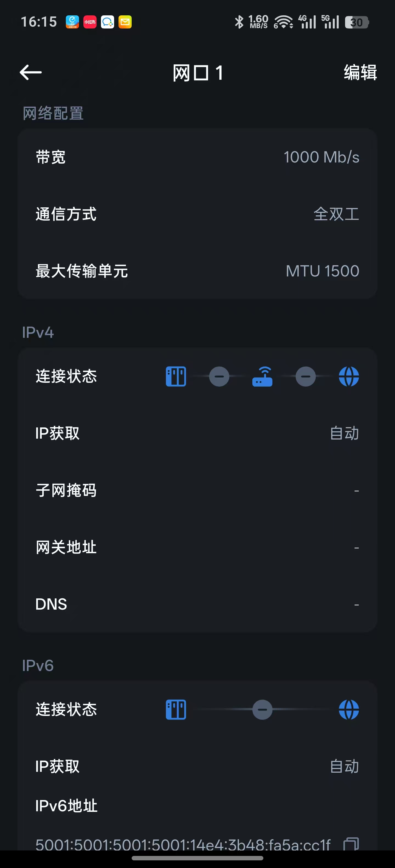Tap the 网关地址 row
The height and width of the screenshot is (868, 395).
tap(197, 547)
